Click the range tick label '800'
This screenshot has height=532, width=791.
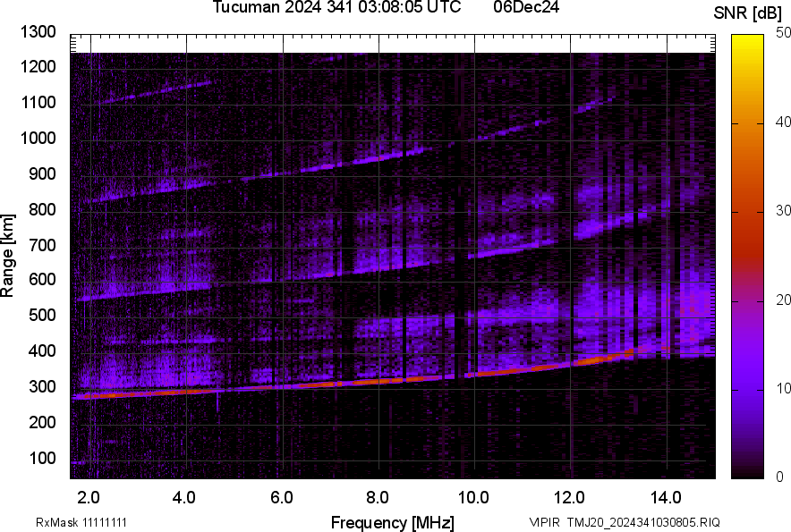tap(42, 209)
